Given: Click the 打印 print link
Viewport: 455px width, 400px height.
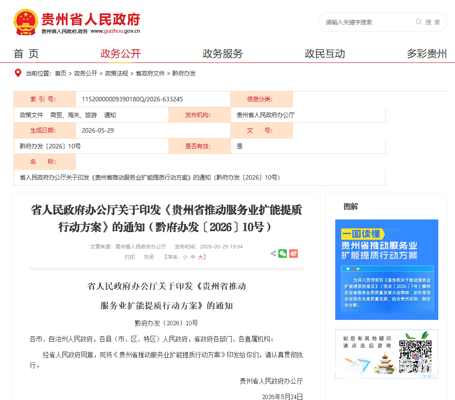Looking at the screenshot, I should pyautogui.click(x=130, y=257).
